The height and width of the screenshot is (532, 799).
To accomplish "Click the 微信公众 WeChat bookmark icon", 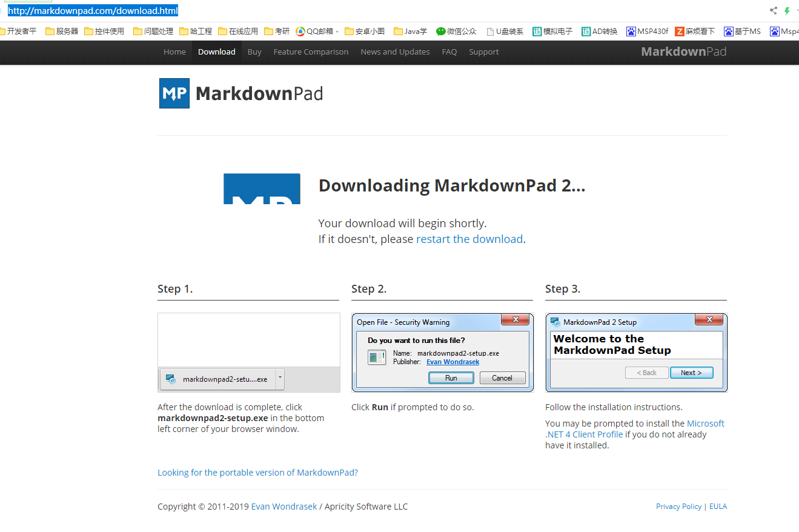I will (x=440, y=31).
